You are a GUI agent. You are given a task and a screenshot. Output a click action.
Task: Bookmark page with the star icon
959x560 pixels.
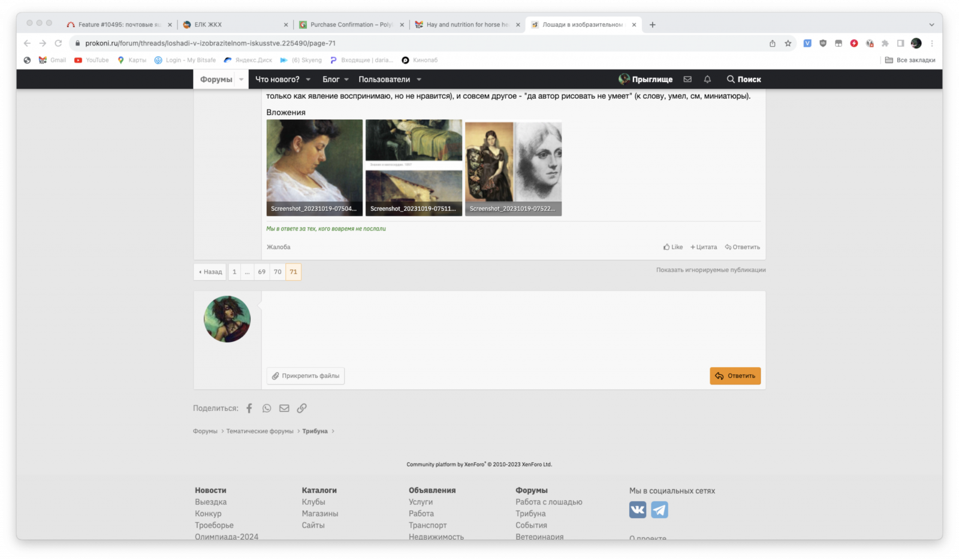point(788,43)
